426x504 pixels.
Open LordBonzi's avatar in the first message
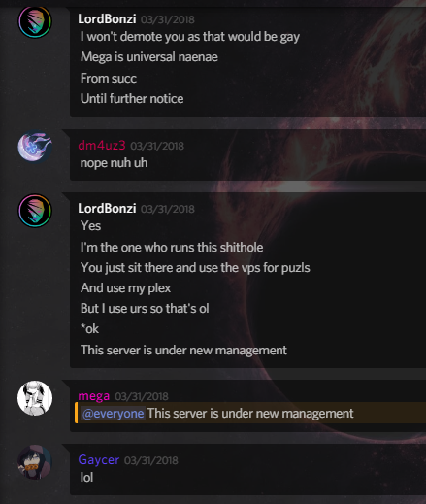point(35,21)
